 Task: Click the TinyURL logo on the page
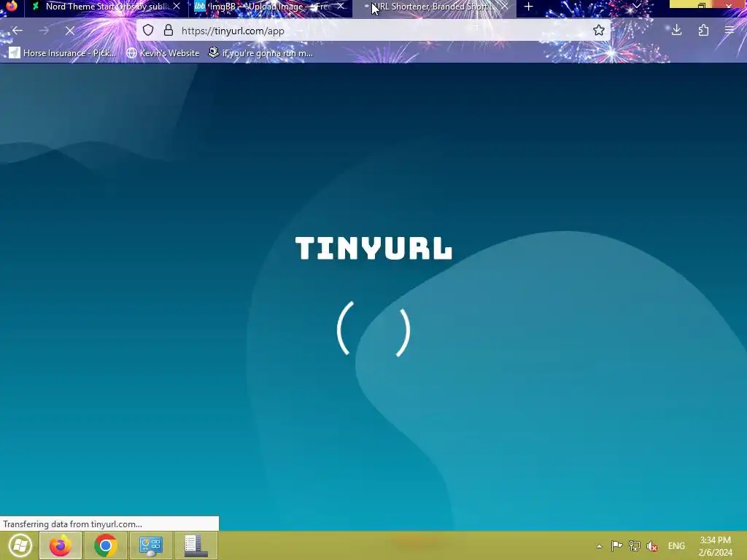click(x=373, y=248)
